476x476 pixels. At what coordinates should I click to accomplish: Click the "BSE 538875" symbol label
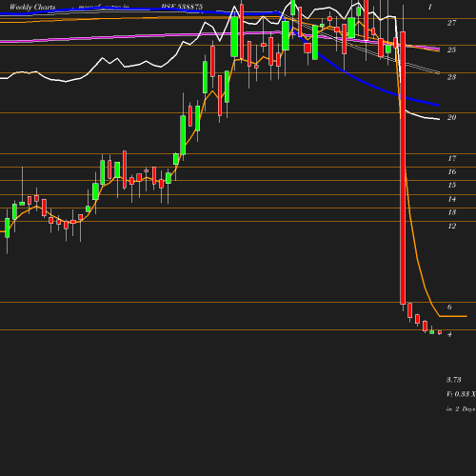(x=182, y=7)
